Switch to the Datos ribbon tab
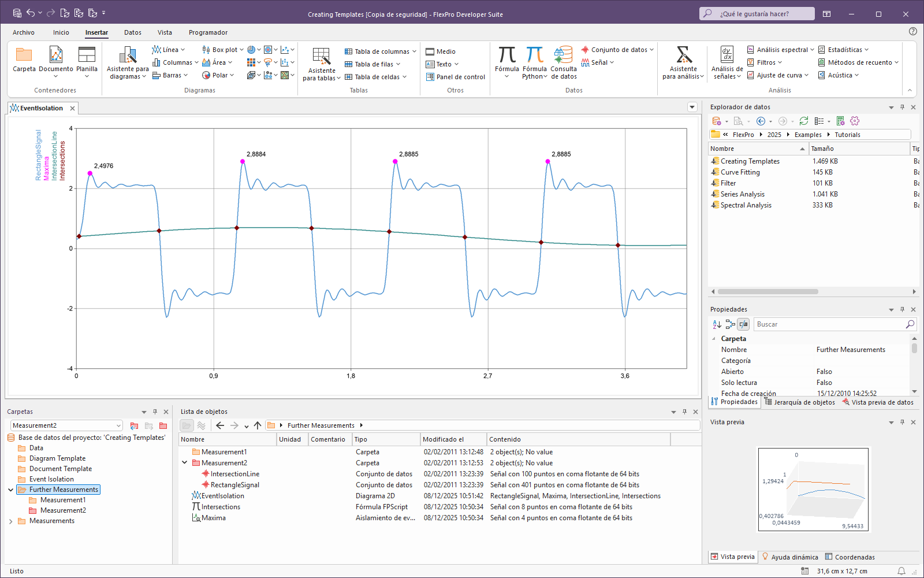 tap(132, 32)
